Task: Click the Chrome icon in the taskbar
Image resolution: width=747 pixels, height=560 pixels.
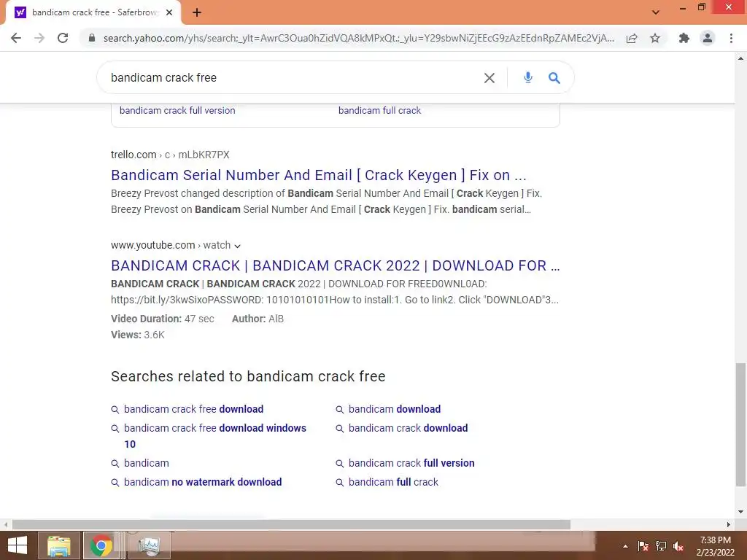Action: pyautogui.click(x=101, y=545)
